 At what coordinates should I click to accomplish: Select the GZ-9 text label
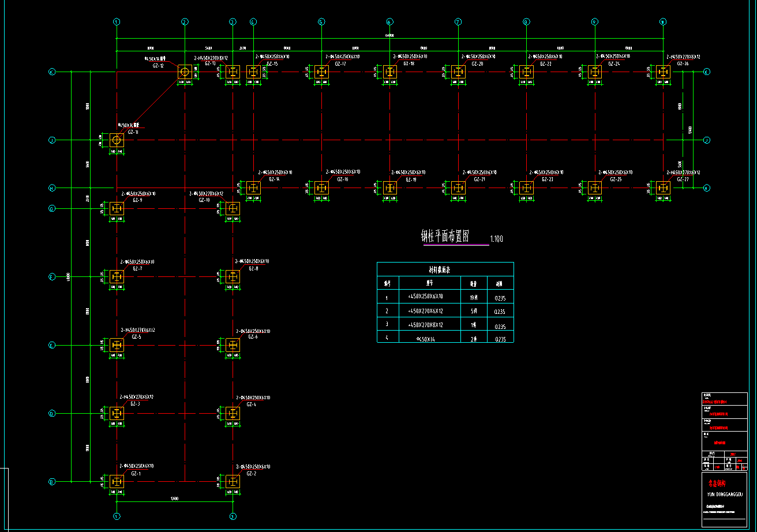pyautogui.click(x=137, y=200)
